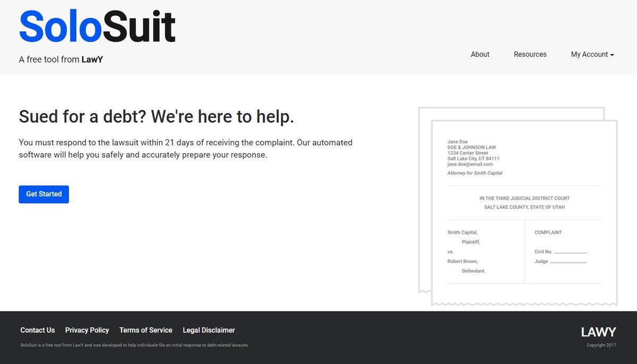The width and height of the screenshot is (637, 364).
Task: Open the Legal Disclaimer link
Action: pos(209,330)
